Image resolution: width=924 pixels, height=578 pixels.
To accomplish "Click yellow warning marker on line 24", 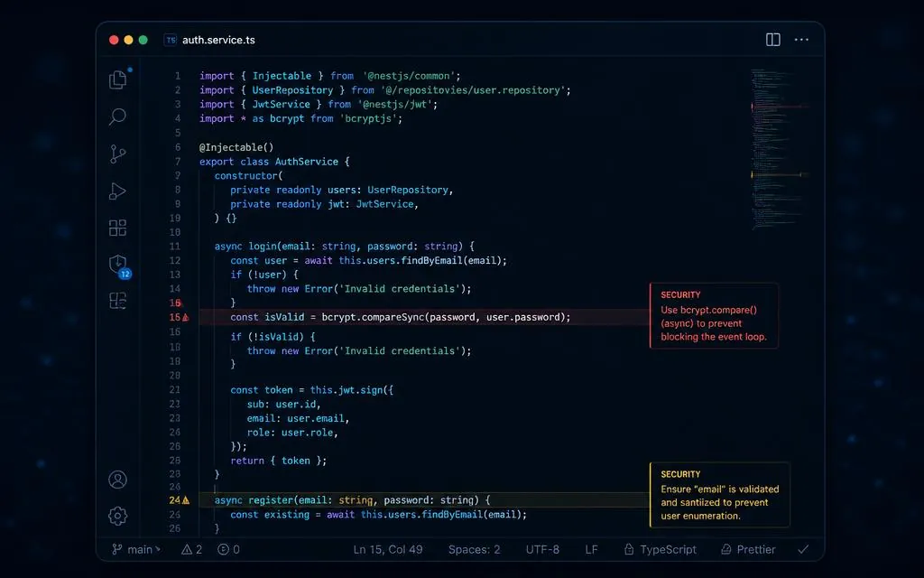I will [186, 500].
